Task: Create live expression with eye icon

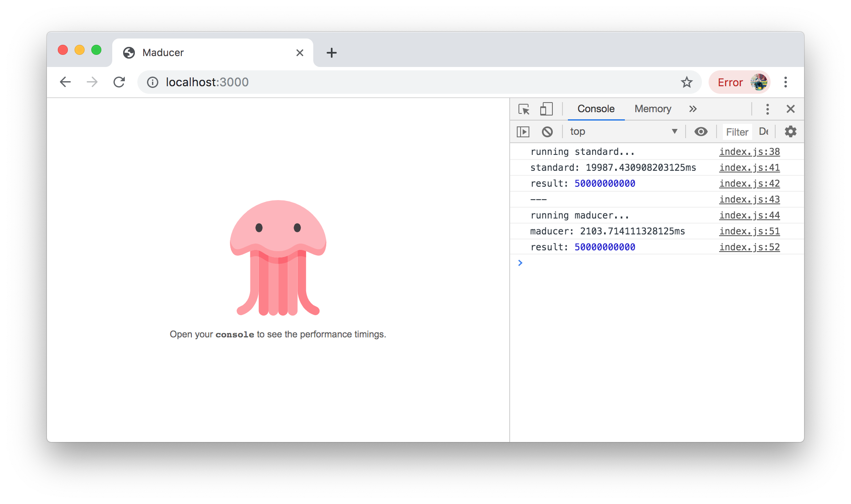Action: point(701,132)
